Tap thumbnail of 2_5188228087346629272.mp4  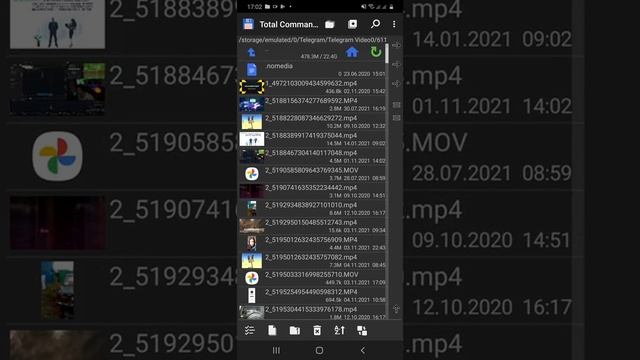251,122
